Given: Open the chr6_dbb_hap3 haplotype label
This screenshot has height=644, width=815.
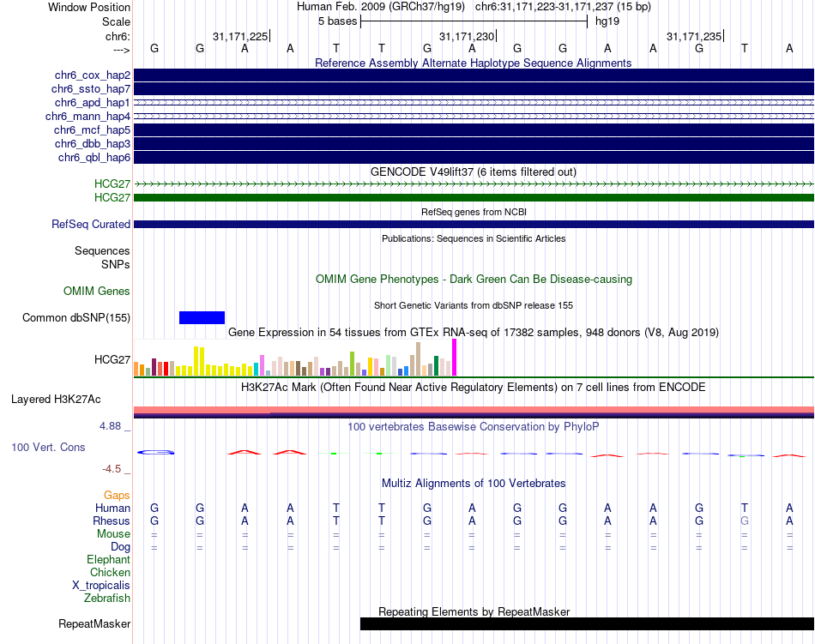Looking at the screenshot, I should tap(93, 143).
